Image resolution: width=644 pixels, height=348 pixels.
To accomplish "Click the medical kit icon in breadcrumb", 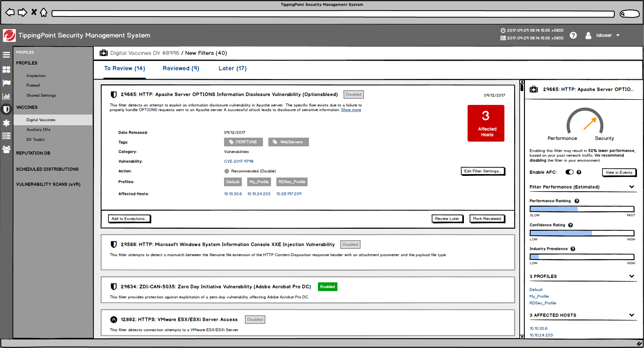I will [x=104, y=53].
